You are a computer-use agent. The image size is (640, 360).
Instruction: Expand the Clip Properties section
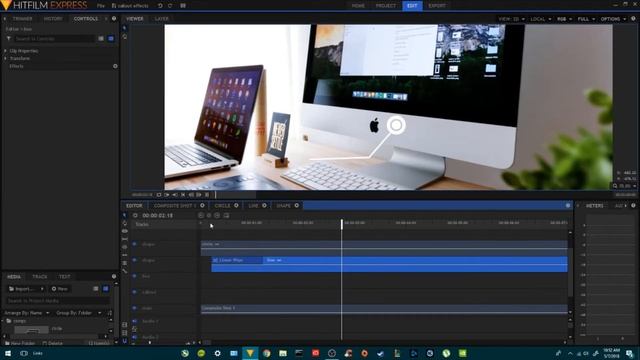[5, 51]
